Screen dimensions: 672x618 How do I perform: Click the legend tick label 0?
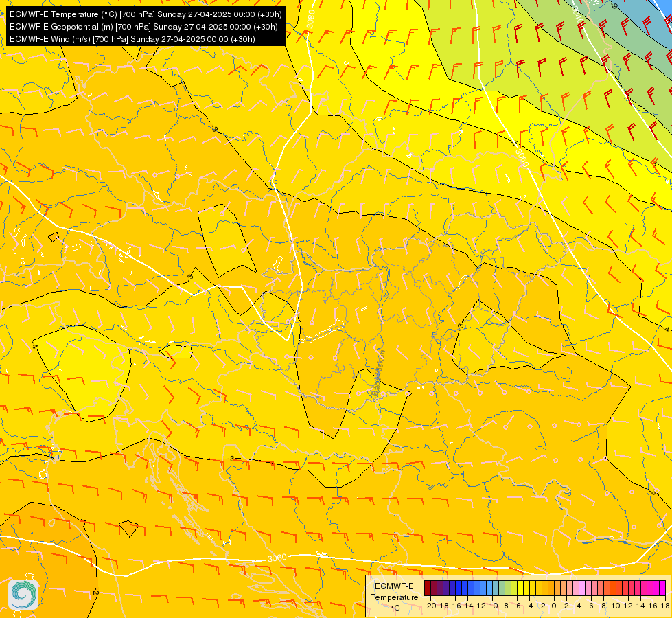(x=554, y=606)
